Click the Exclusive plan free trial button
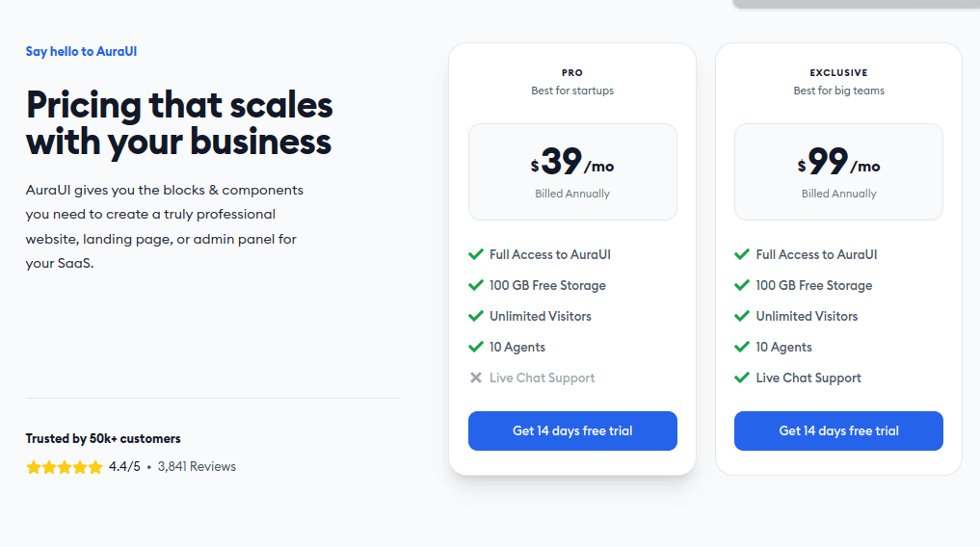980x547 pixels. click(x=838, y=430)
